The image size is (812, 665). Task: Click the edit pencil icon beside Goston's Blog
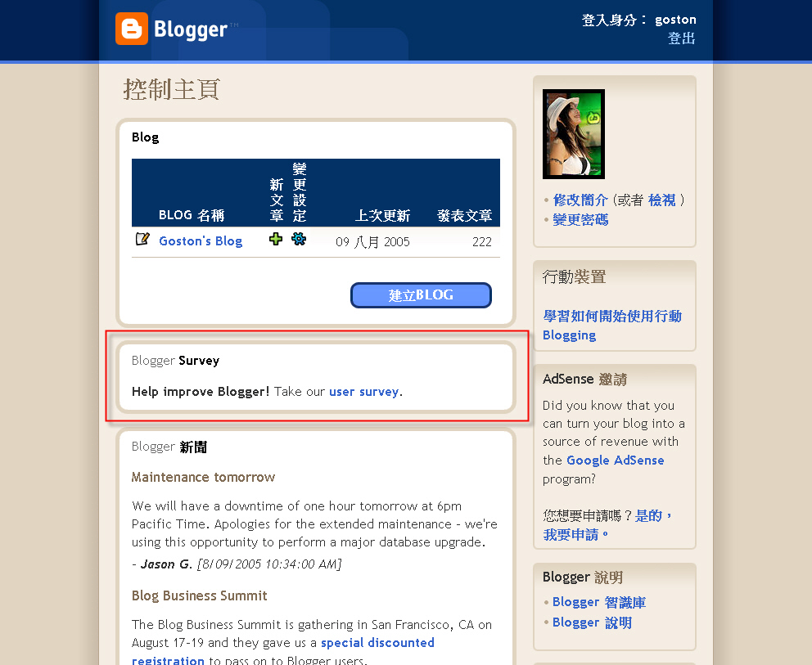142,239
